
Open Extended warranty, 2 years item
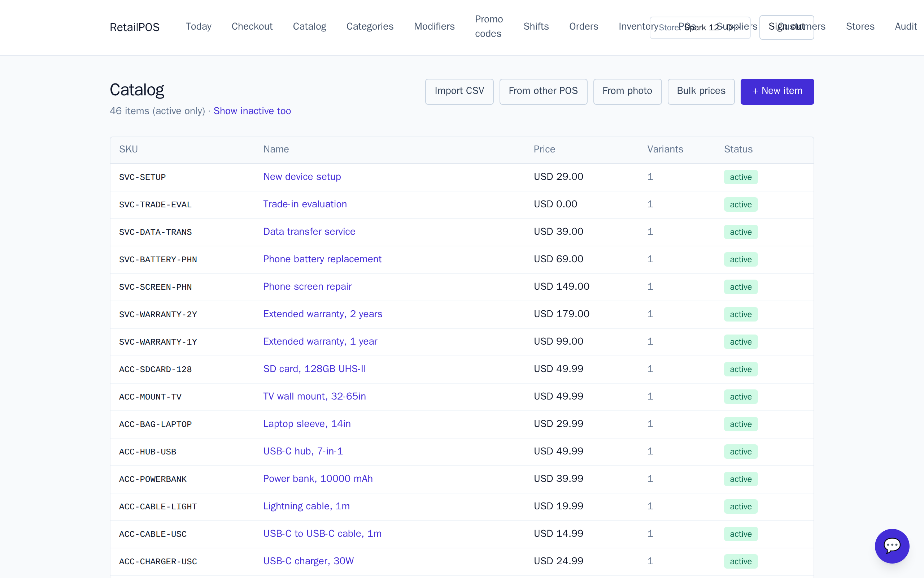[x=323, y=314]
